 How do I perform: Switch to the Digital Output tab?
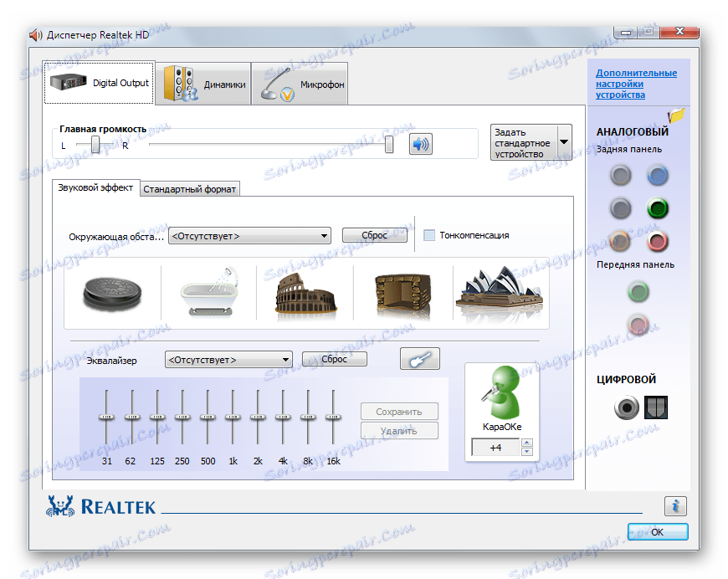click(x=100, y=83)
